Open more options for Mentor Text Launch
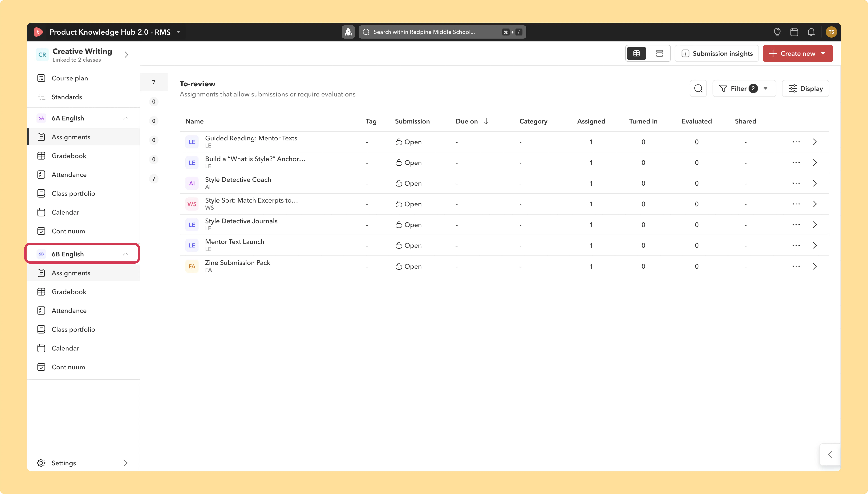Image resolution: width=868 pixels, height=494 pixels. coord(796,245)
